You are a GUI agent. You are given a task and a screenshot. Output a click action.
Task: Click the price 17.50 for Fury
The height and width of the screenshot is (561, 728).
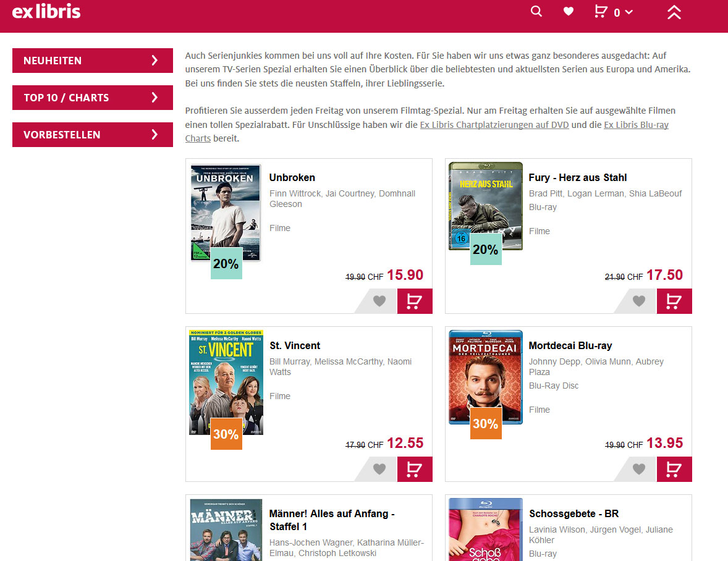click(664, 275)
